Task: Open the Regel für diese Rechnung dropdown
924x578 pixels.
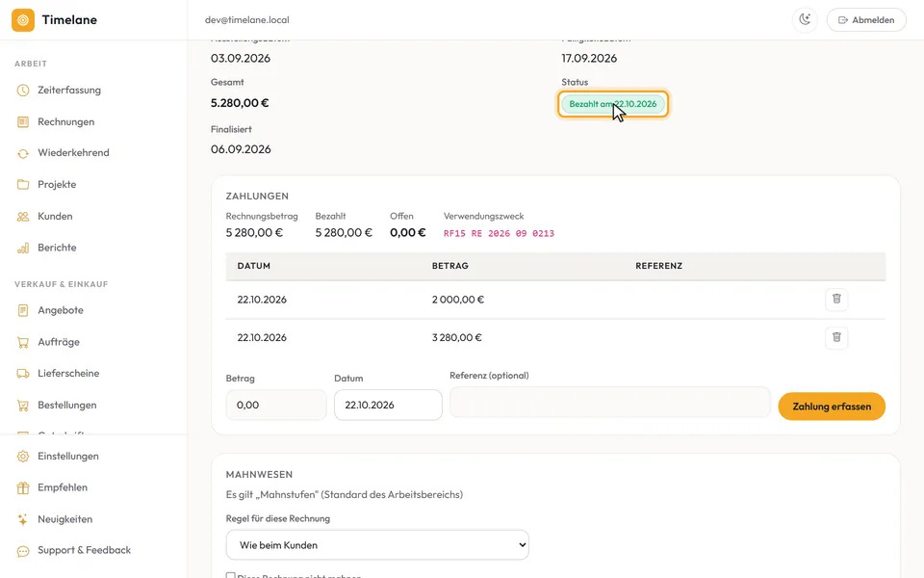Action: tap(377, 545)
